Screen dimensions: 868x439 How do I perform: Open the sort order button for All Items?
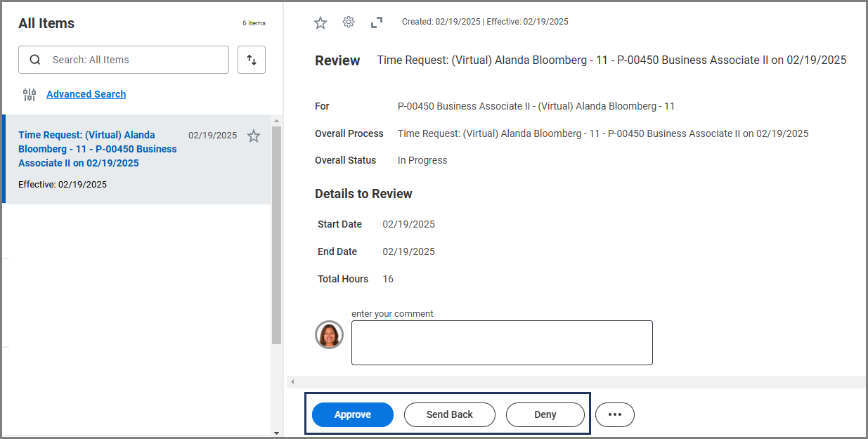[252, 60]
